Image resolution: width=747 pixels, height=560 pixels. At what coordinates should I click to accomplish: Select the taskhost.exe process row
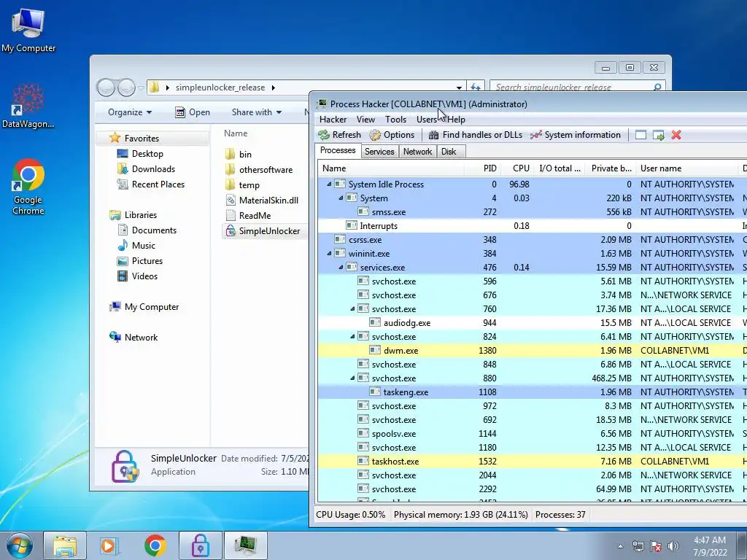click(x=532, y=462)
